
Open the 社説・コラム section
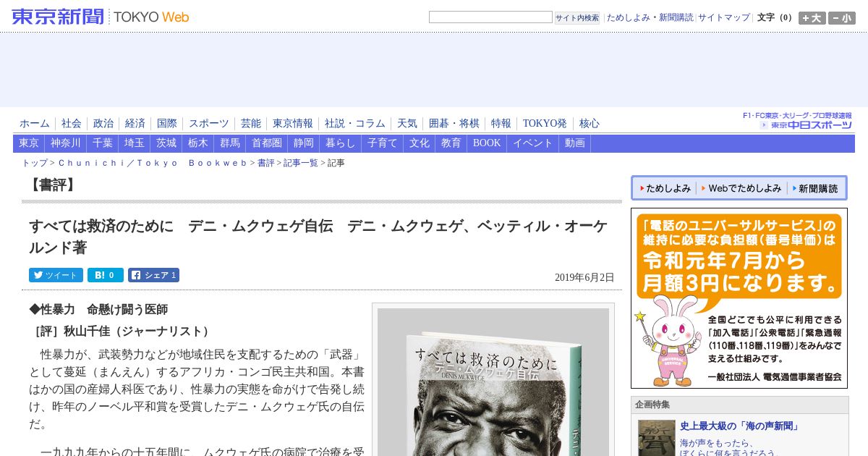[355, 124]
